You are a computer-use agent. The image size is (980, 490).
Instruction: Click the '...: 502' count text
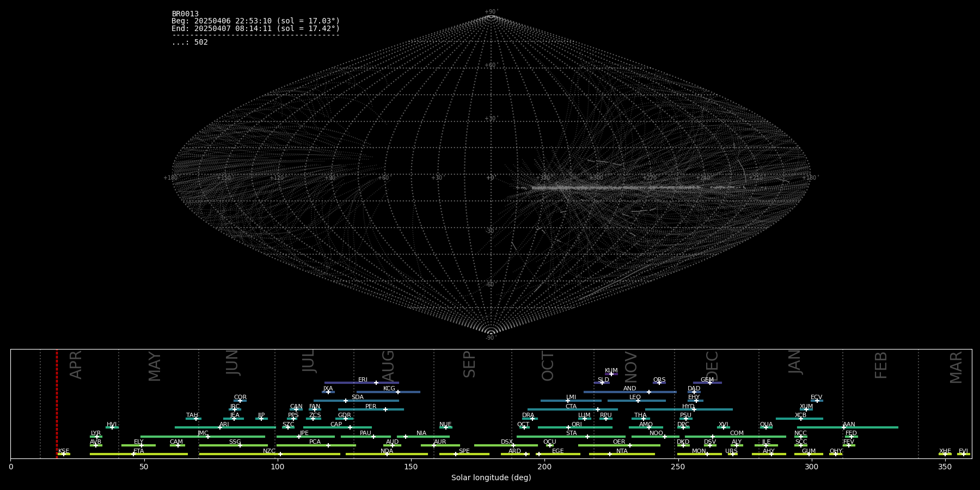point(189,42)
